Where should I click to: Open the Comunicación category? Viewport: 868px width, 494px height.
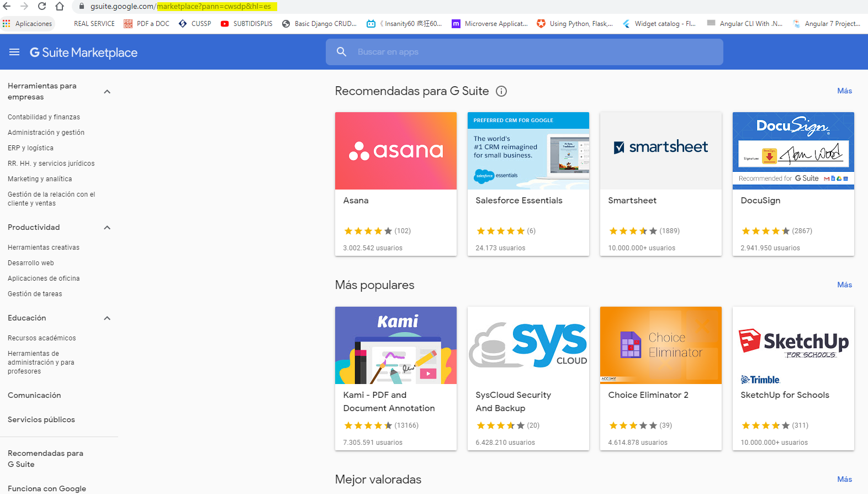[34, 396]
